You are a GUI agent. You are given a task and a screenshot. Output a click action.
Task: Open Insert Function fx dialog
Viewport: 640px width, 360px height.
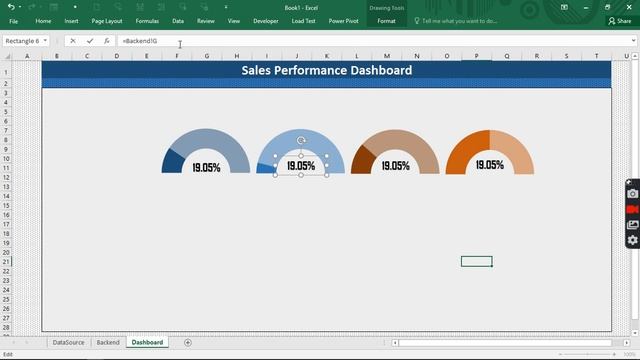coord(107,41)
